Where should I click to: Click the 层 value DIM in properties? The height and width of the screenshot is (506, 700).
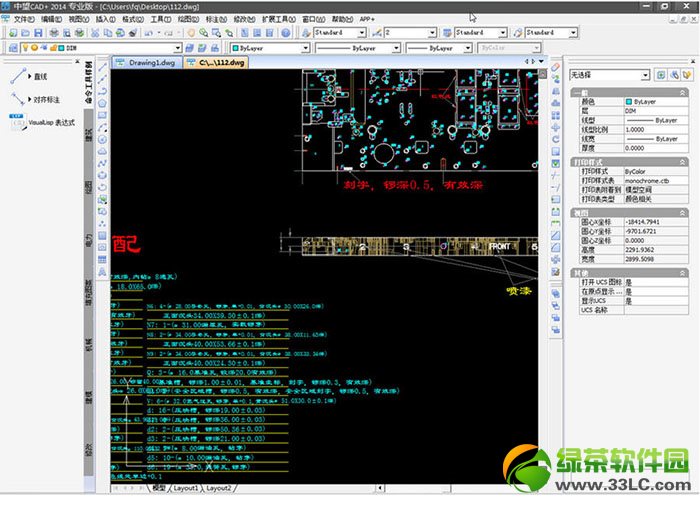(x=656, y=111)
